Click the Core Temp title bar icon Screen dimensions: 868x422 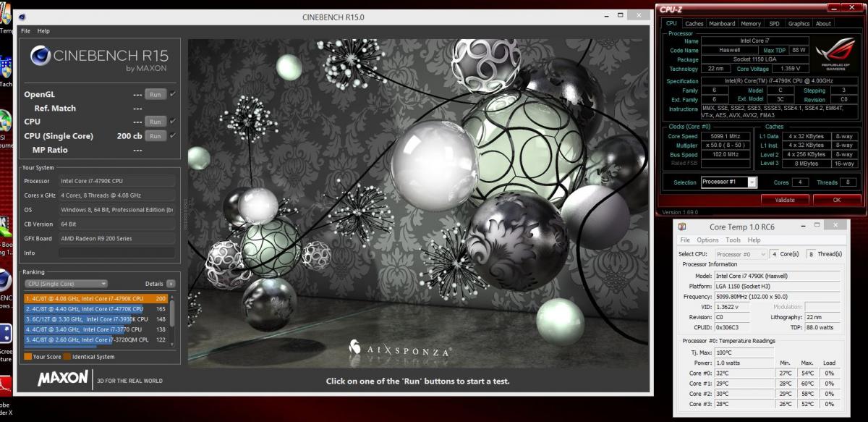[683, 227]
